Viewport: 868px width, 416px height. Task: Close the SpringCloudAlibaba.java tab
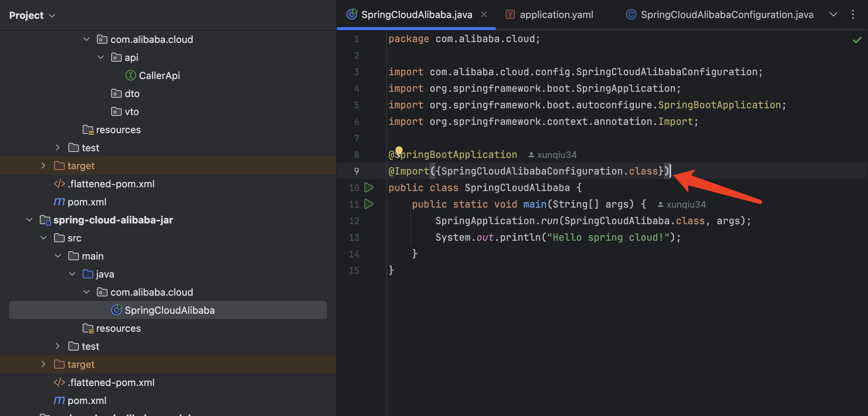point(484,14)
